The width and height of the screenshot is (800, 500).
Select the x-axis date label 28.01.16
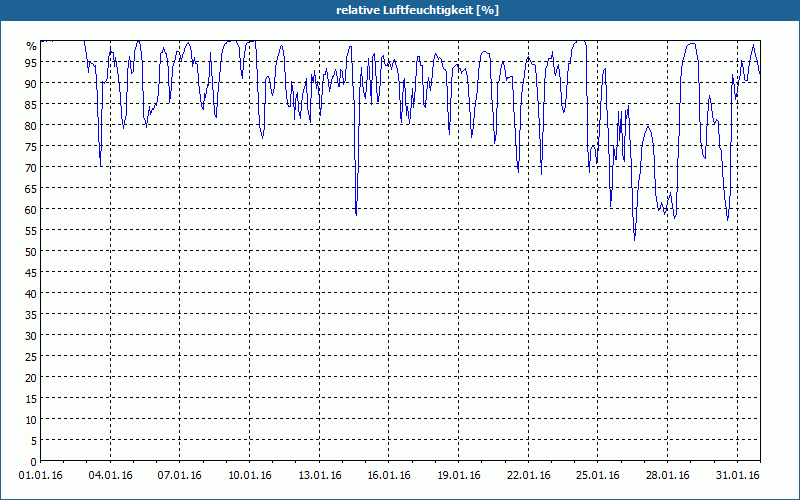[667, 476]
